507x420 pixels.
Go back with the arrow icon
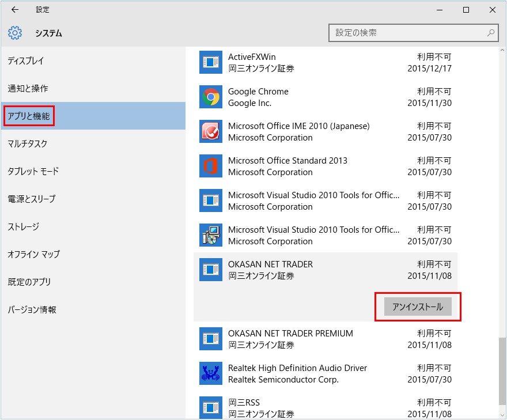click(x=15, y=10)
